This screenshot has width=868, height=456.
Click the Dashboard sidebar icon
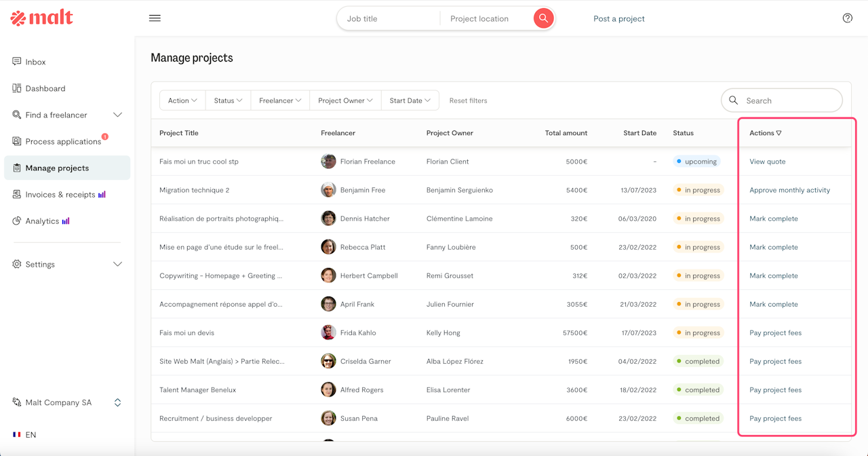click(17, 88)
